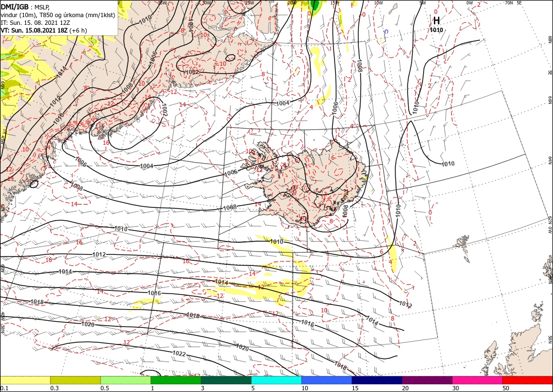Click the Iceland landmass on the map
This screenshot has width=553, height=392.
pos(310,184)
